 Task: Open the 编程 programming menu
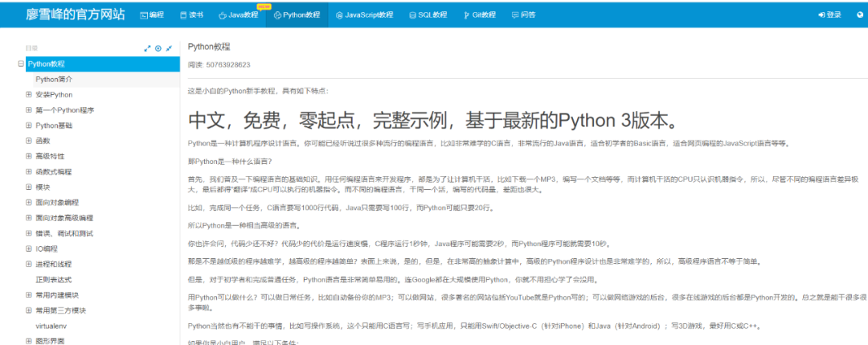152,15
